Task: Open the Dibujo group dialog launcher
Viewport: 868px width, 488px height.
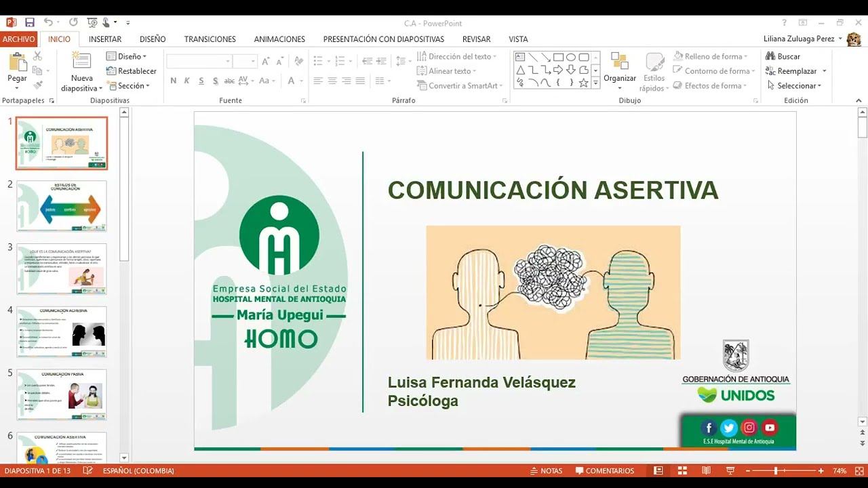Action: (x=755, y=100)
